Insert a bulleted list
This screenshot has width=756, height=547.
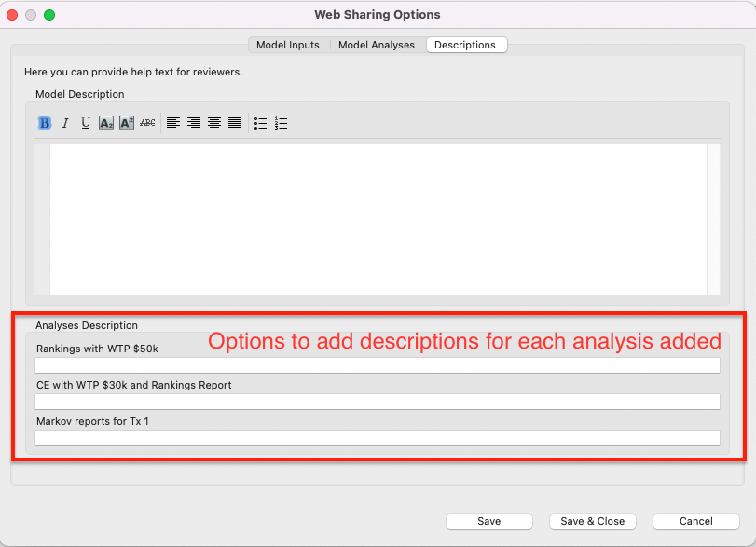coord(261,123)
